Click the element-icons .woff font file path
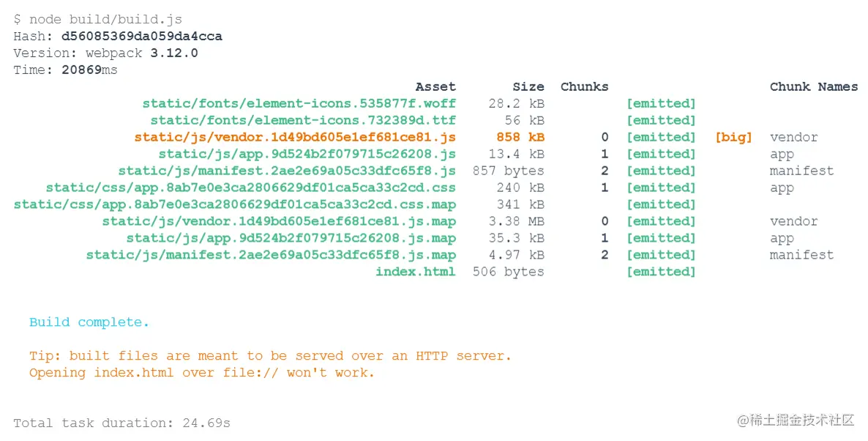Image resolution: width=868 pixels, height=441 pixels. point(299,103)
